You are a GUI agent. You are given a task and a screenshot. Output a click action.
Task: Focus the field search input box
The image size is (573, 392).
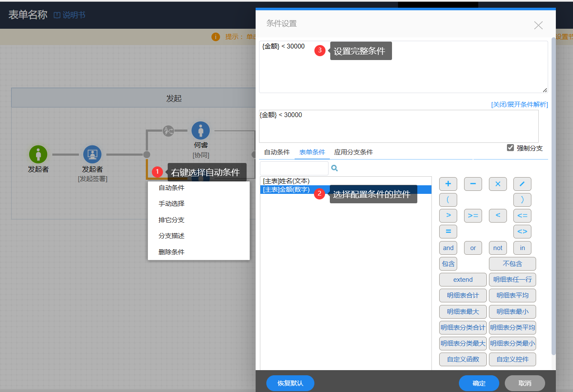click(x=294, y=168)
